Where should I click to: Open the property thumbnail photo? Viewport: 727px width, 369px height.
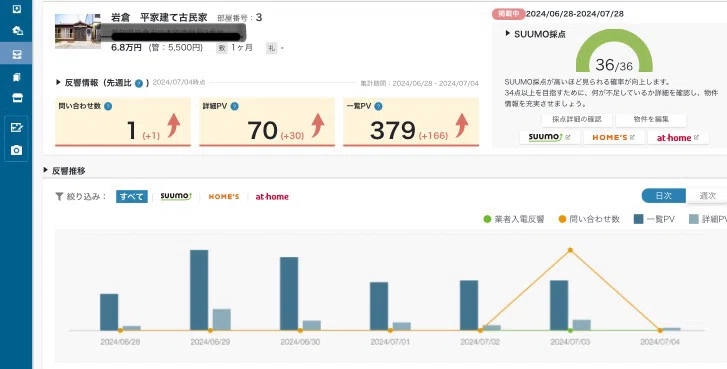77,31
